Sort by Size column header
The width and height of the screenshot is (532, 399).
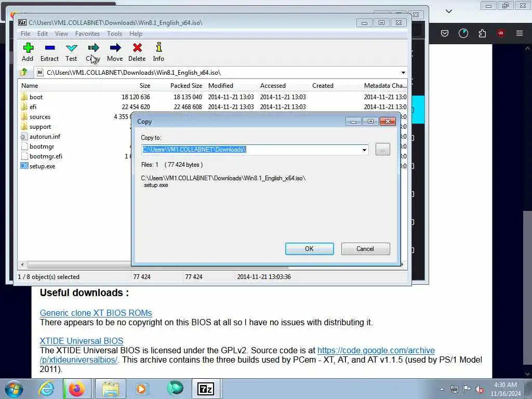[145, 86]
